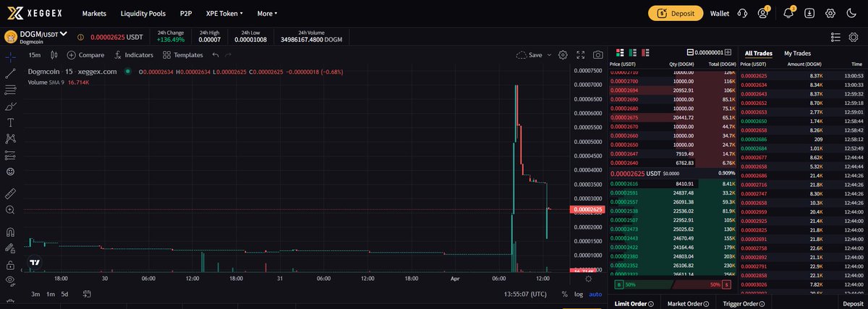868x309 pixels.
Task: Show both bids and asks in order book
Action: pyautogui.click(x=619, y=53)
